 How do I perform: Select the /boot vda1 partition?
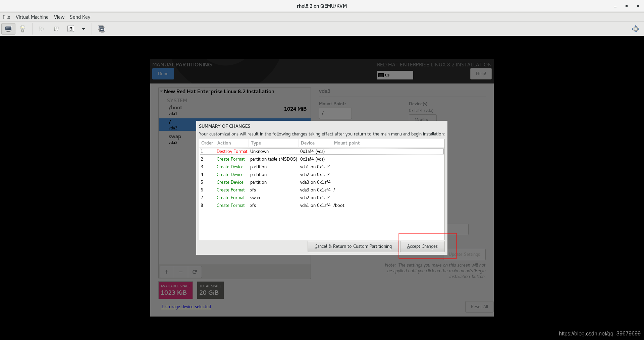point(234,110)
